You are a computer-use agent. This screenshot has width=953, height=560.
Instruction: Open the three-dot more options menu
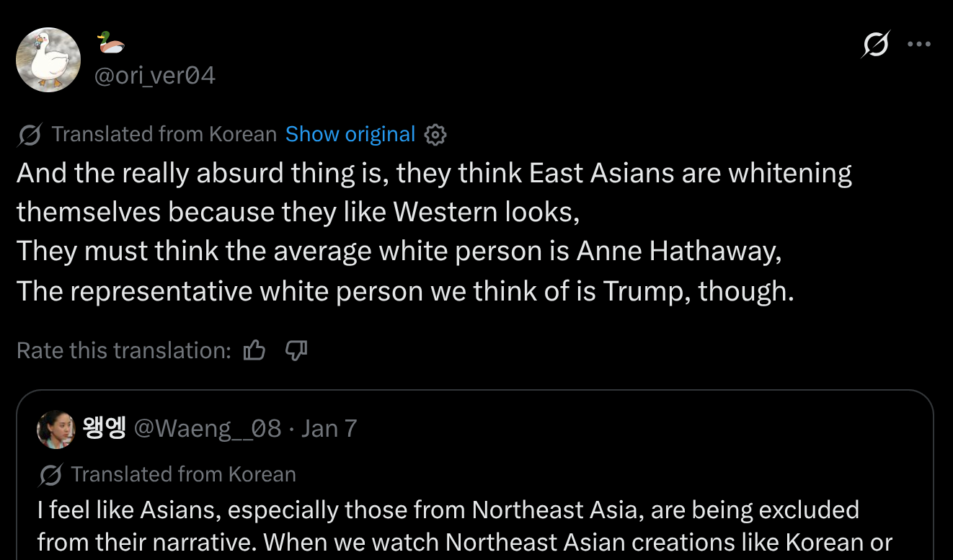coord(919,45)
